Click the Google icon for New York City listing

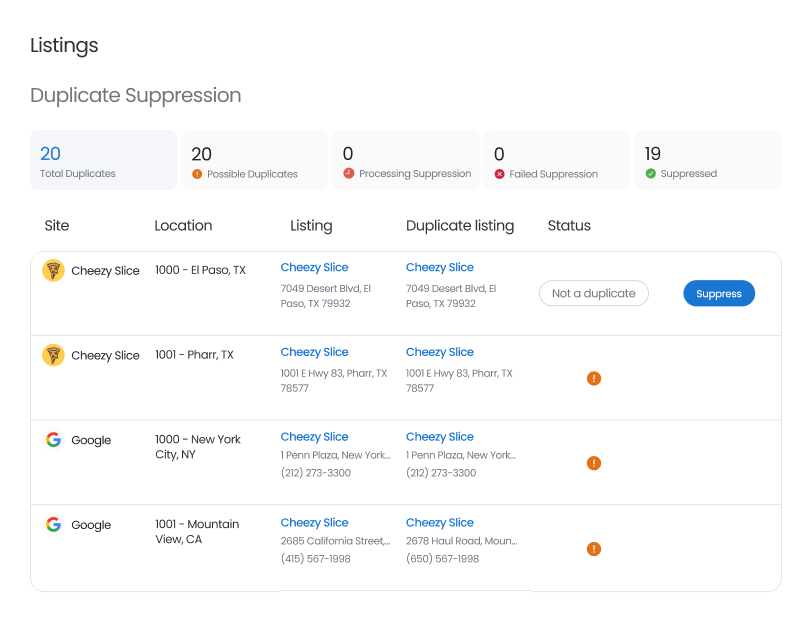(55, 440)
